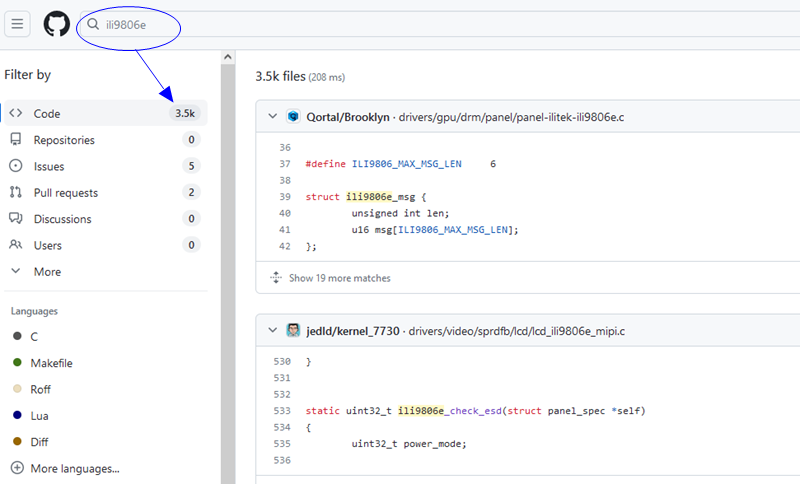The image size is (800, 484).
Task: Open the Qortal/Brooklyn repository link
Action: 347,117
